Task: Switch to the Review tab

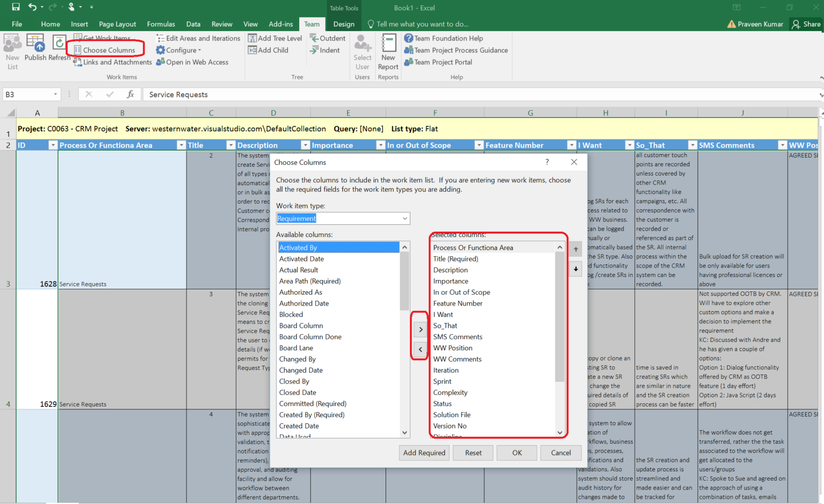Action: (222, 24)
